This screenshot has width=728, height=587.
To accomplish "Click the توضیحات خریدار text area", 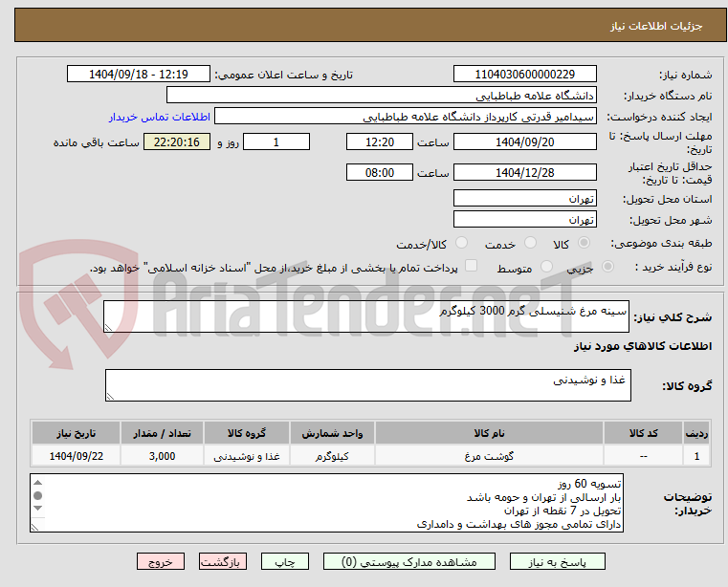I will click(327, 503).
